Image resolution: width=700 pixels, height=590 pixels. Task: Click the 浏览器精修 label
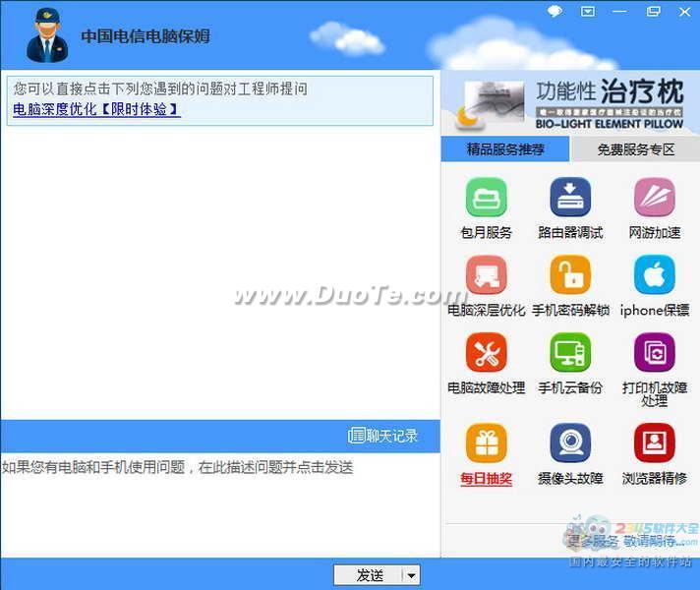655,479
